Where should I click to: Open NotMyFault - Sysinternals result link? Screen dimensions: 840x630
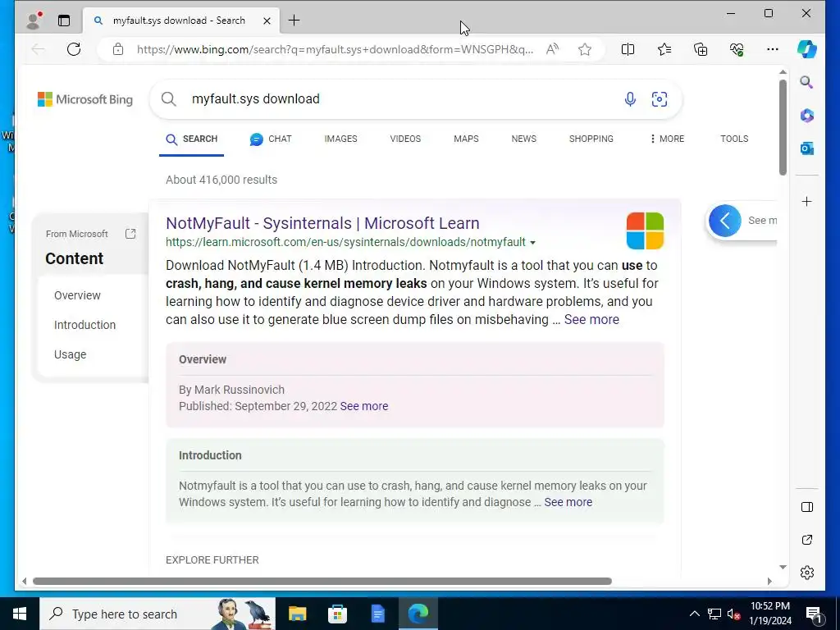pyautogui.click(x=322, y=223)
